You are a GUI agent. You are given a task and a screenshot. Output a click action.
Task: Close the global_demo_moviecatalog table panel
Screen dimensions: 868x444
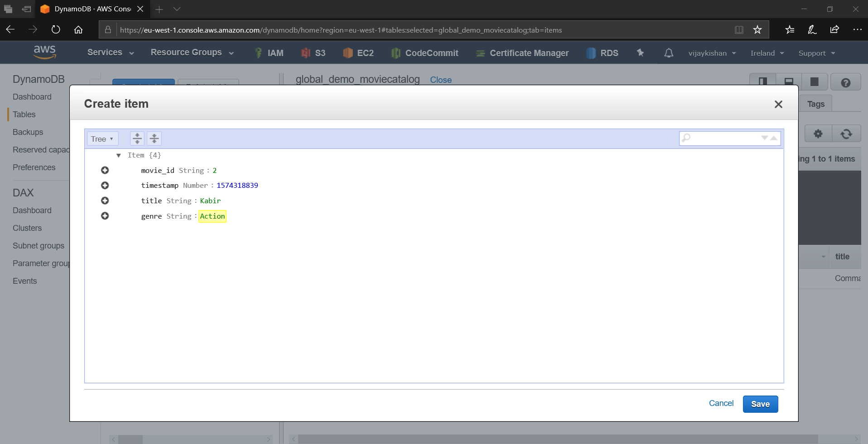pyautogui.click(x=441, y=80)
